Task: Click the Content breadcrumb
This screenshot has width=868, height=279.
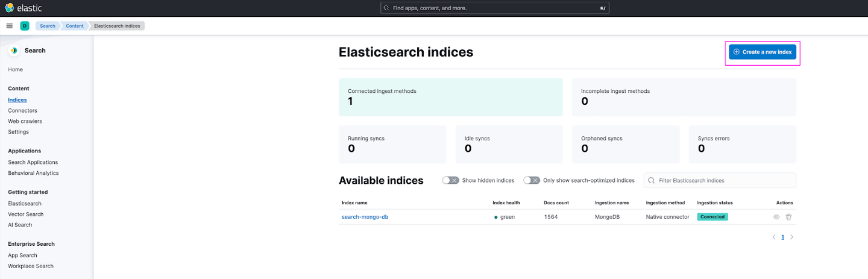Action: [x=75, y=26]
